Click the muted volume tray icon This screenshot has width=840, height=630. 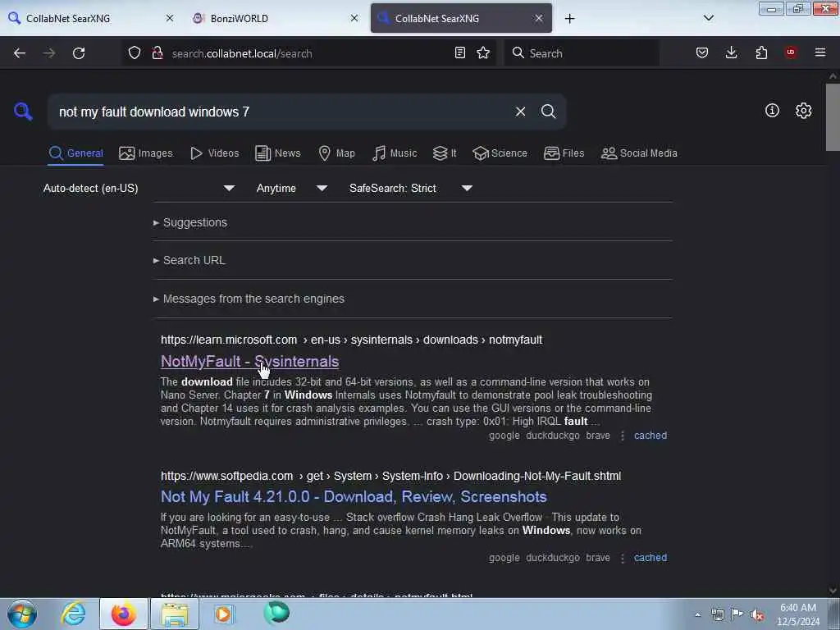pyautogui.click(x=757, y=615)
